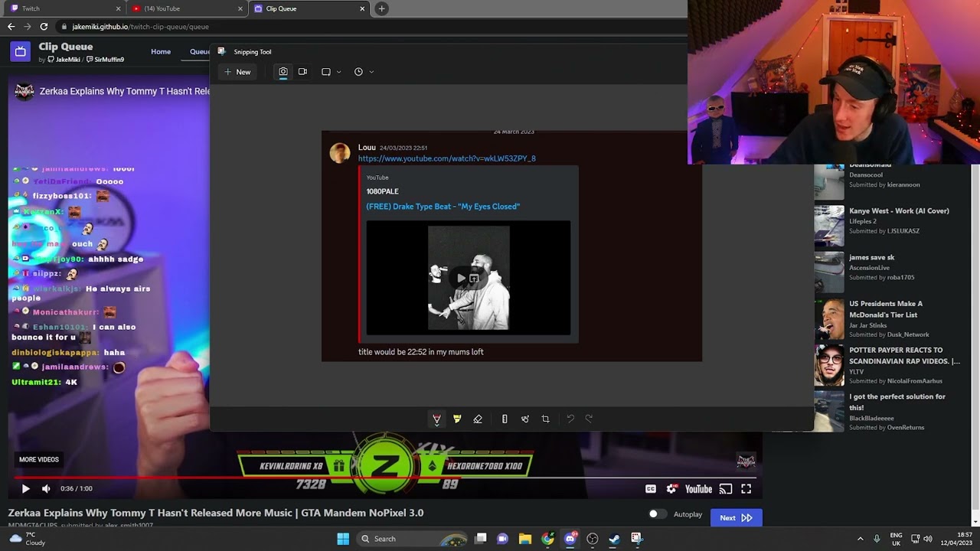This screenshot has height=551, width=980.
Task: Toggle closed captions on the video
Action: 651,489
